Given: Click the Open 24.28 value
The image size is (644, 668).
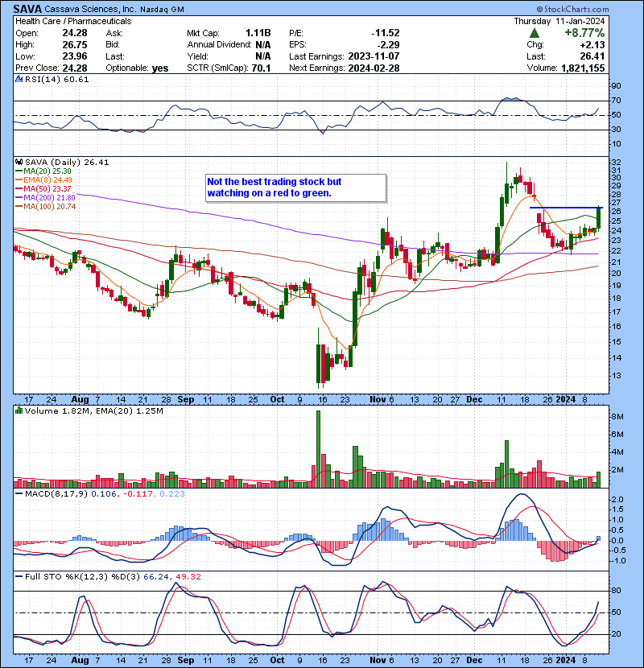Looking at the screenshot, I should pos(75,33).
